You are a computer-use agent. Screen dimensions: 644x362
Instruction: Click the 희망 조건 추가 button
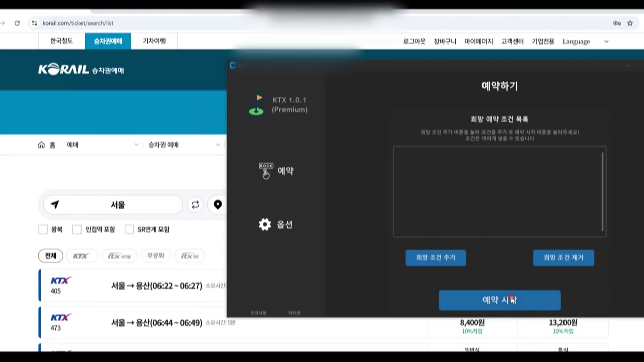coord(436,258)
